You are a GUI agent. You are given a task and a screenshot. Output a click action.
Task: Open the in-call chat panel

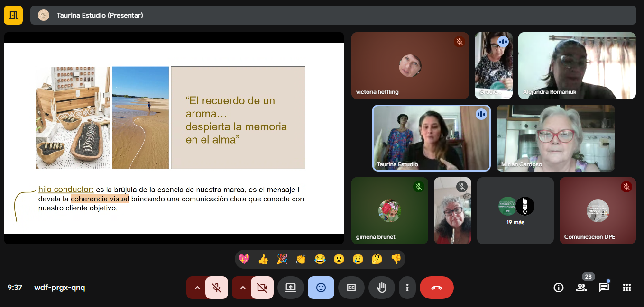click(x=604, y=287)
